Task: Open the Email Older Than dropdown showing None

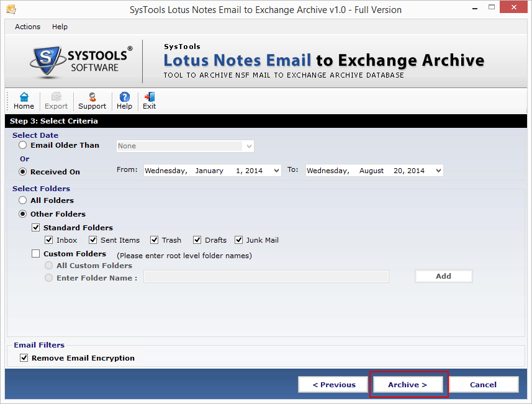Action: pos(185,146)
